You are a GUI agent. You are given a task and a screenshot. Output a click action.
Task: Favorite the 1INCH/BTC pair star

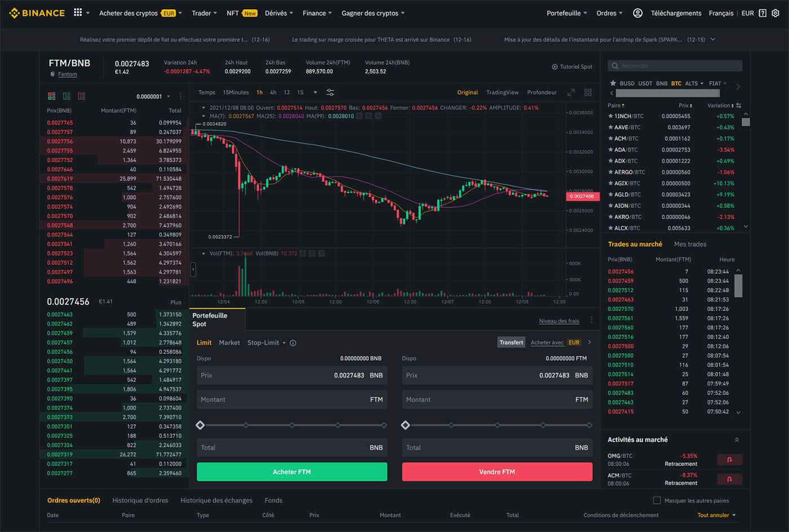pos(610,116)
